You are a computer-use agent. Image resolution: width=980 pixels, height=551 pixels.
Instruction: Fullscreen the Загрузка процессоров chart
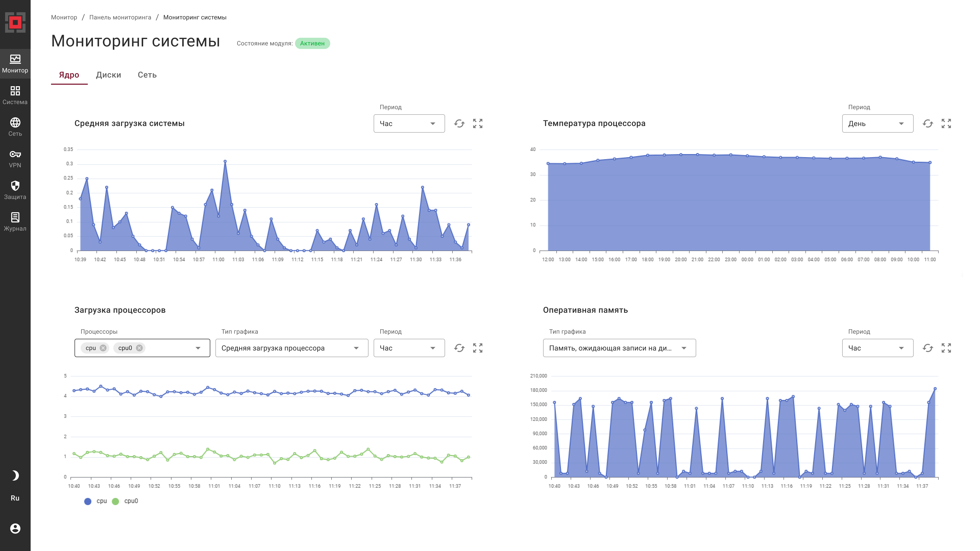(477, 348)
